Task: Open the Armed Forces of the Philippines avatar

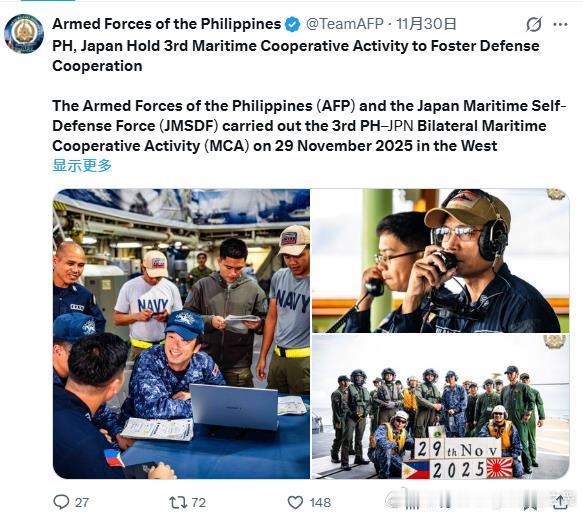Action: (x=24, y=34)
